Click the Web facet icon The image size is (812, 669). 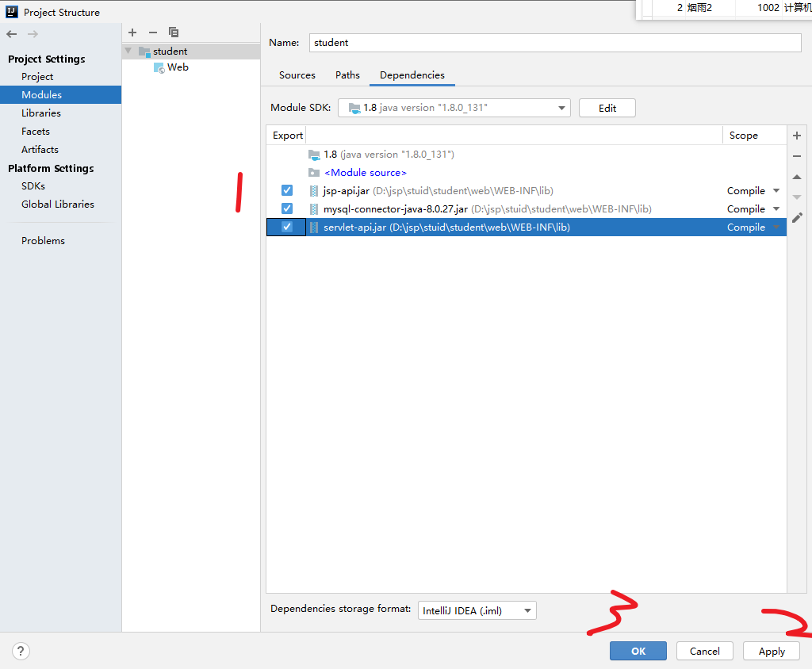159,68
